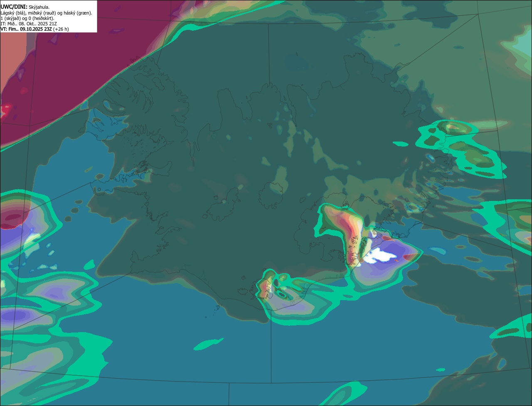Click the 'IT: Mið.. 08. Okt.. 2025 21Z' line
The height and width of the screenshot is (406, 532).
[29, 24]
